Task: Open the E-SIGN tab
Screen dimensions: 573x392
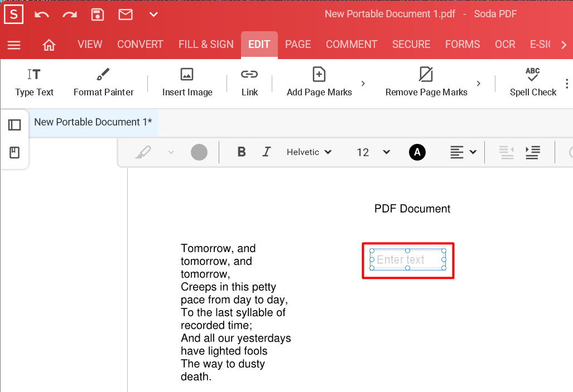Action: (x=540, y=44)
